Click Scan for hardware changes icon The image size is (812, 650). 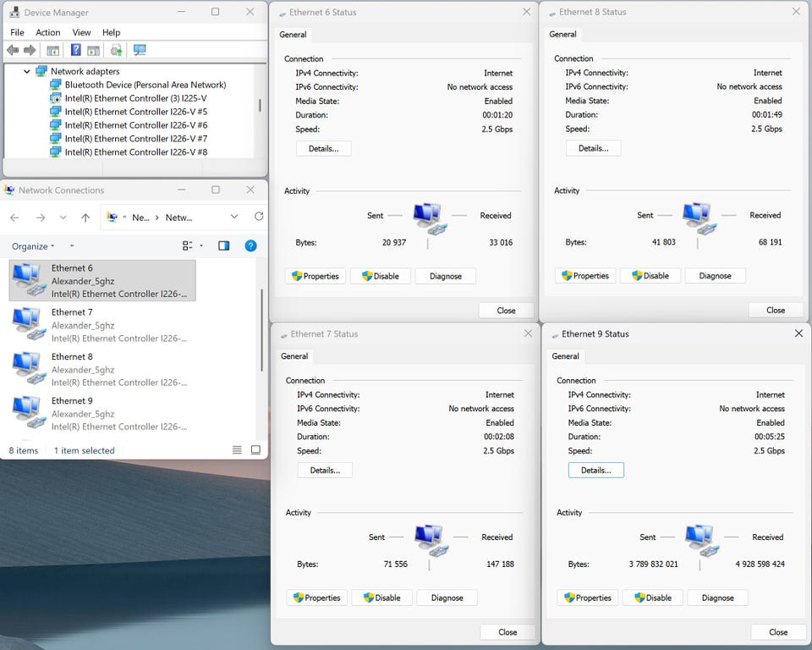140,51
